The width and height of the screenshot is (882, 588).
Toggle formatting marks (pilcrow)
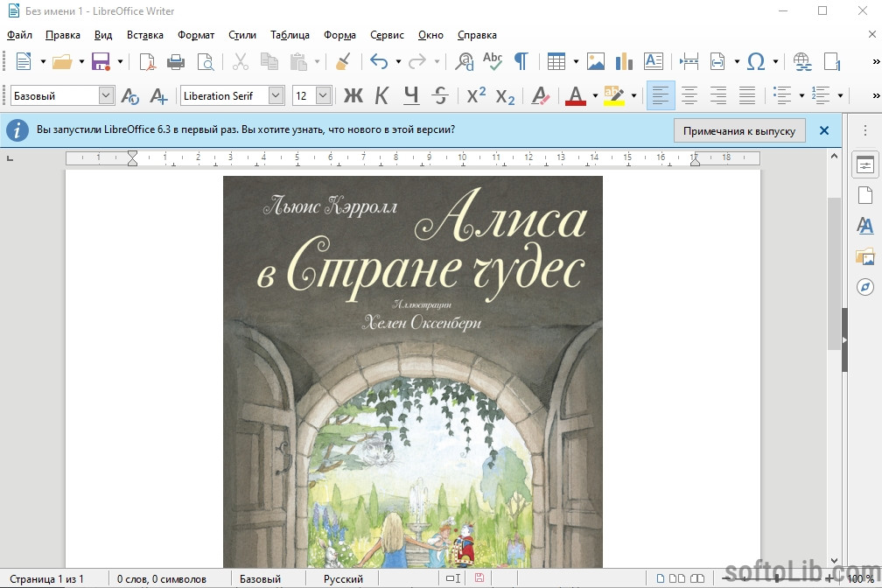521,61
